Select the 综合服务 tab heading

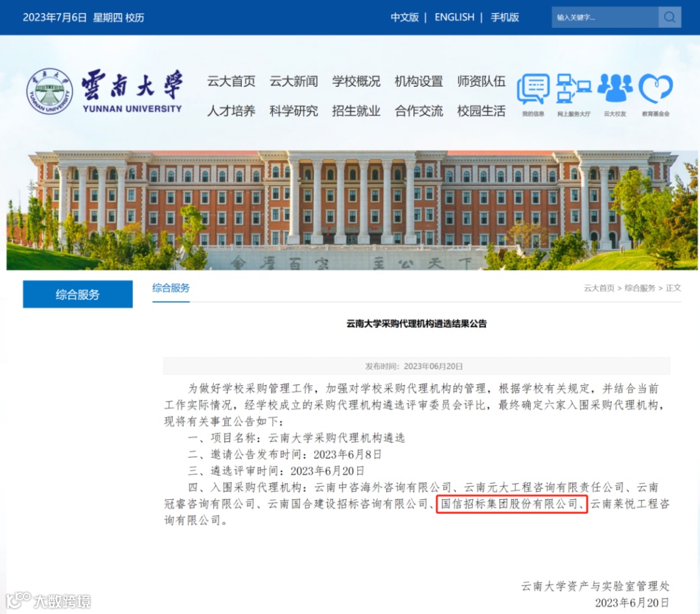click(x=171, y=288)
